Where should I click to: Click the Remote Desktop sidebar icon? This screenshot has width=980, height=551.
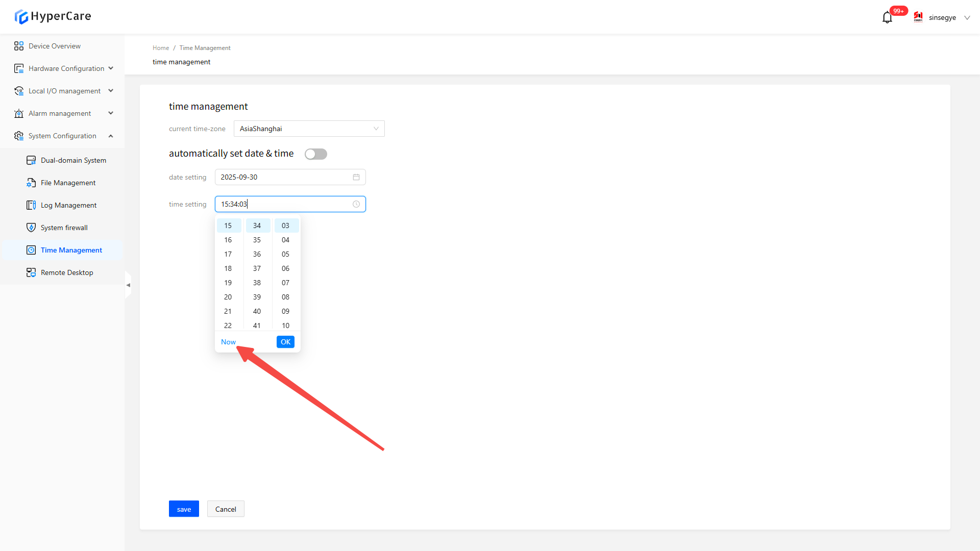point(31,272)
